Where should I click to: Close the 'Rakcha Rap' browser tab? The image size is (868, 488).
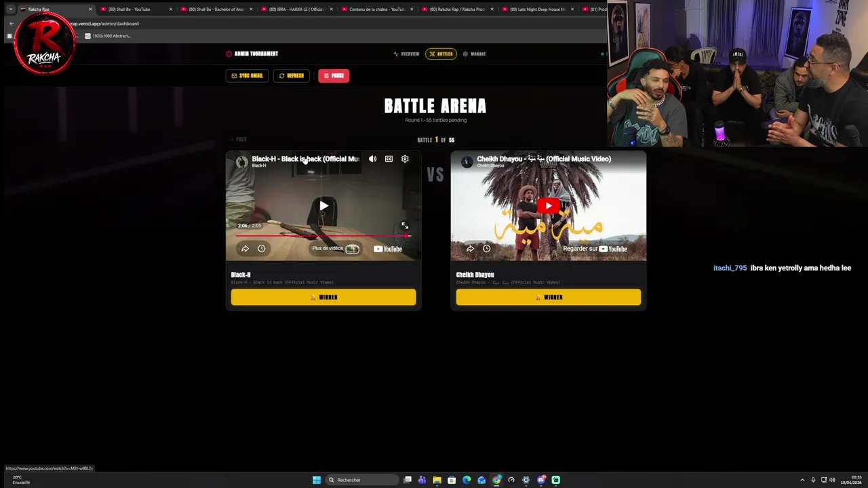tap(90, 9)
